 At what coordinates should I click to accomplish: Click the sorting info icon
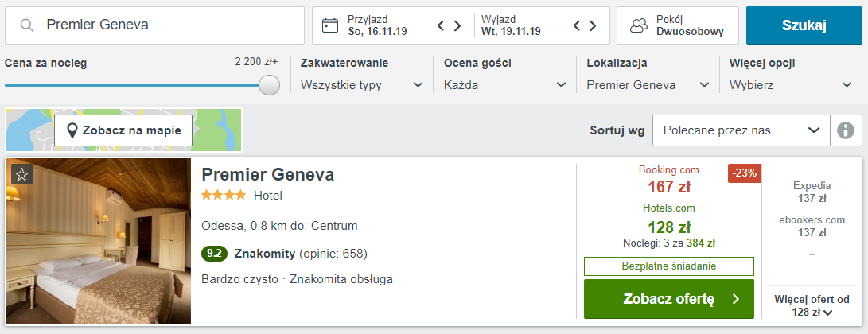[846, 130]
